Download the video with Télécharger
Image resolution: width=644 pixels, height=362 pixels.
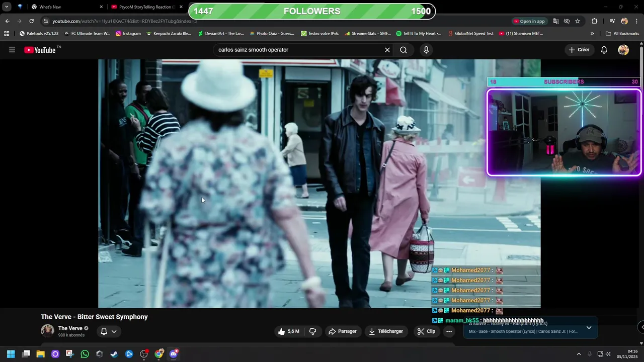[x=386, y=331]
